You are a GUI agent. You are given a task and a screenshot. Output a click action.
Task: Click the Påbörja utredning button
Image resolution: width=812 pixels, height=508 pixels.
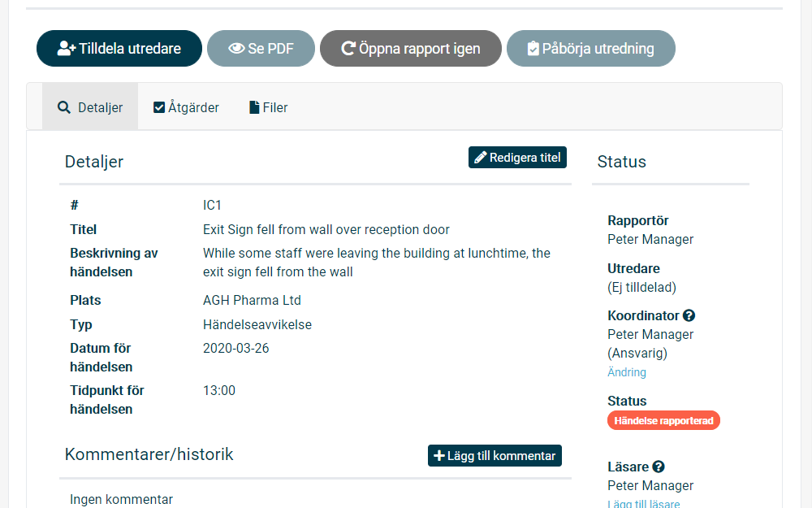click(590, 49)
